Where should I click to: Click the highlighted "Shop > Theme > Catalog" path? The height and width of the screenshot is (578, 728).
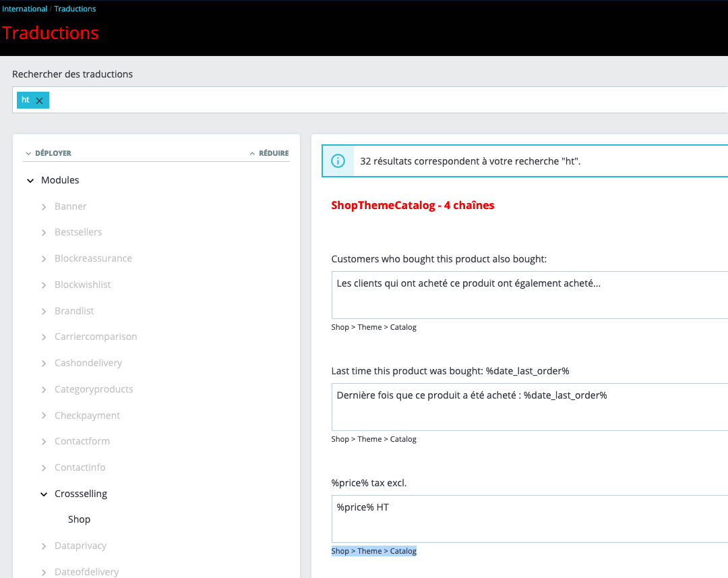tap(373, 551)
